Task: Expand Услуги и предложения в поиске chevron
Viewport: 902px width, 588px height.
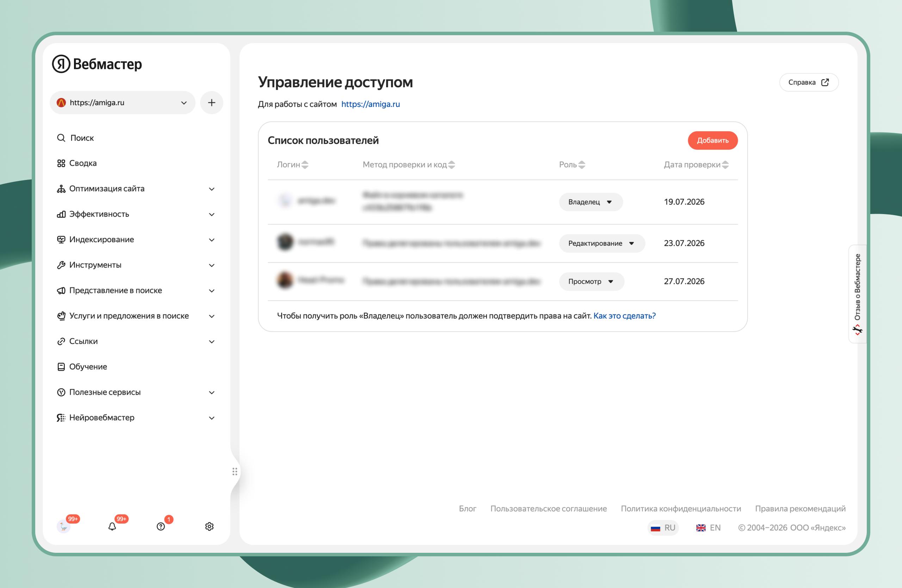Action: 212,316
